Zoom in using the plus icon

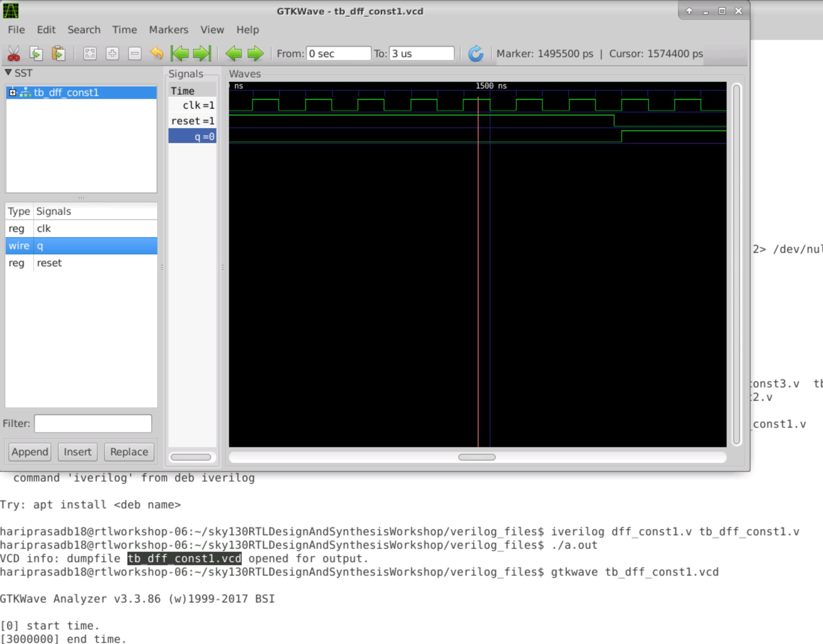coord(113,53)
